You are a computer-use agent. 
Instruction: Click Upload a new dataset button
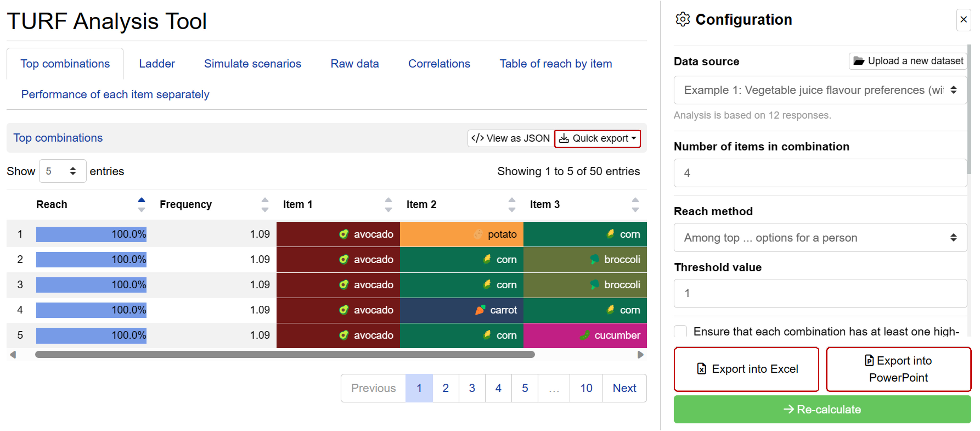pyautogui.click(x=908, y=61)
